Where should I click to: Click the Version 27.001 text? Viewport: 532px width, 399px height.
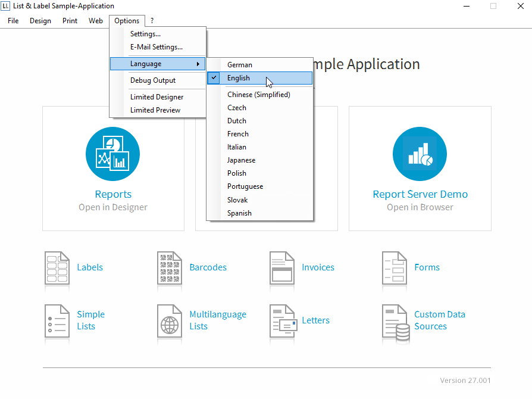click(x=465, y=381)
